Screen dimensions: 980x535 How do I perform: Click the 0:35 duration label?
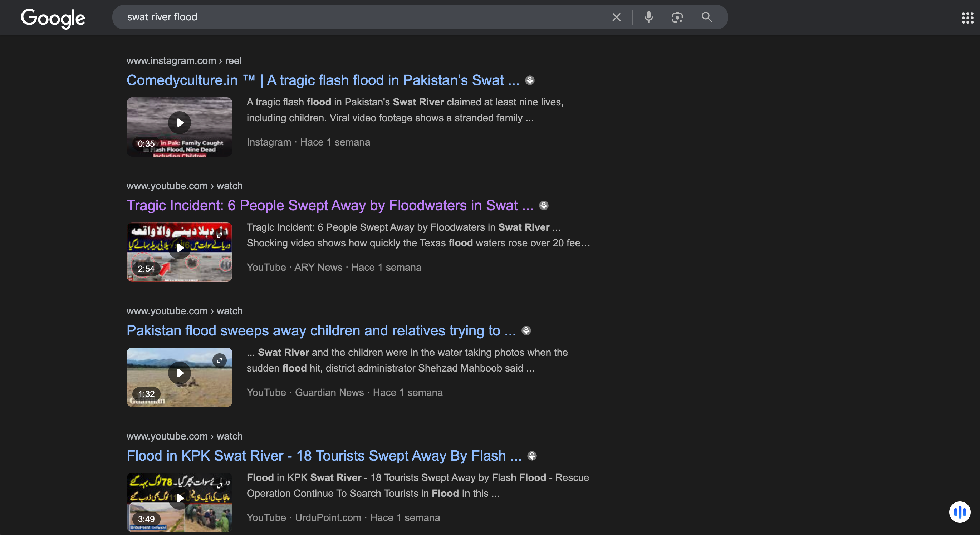point(146,144)
